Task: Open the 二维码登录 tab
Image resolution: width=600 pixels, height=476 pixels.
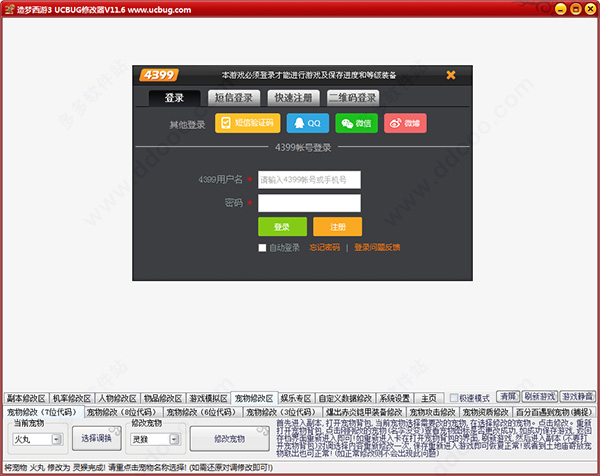Action: coord(353,98)
